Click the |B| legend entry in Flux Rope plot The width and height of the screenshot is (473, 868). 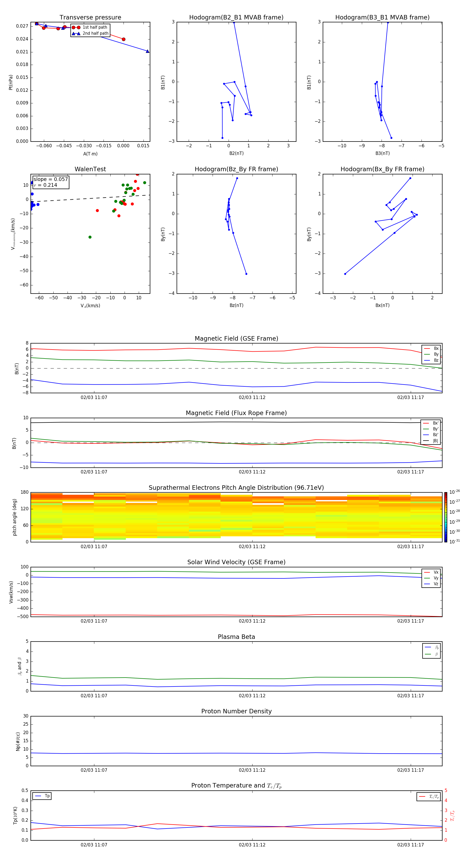pos(431,441)
